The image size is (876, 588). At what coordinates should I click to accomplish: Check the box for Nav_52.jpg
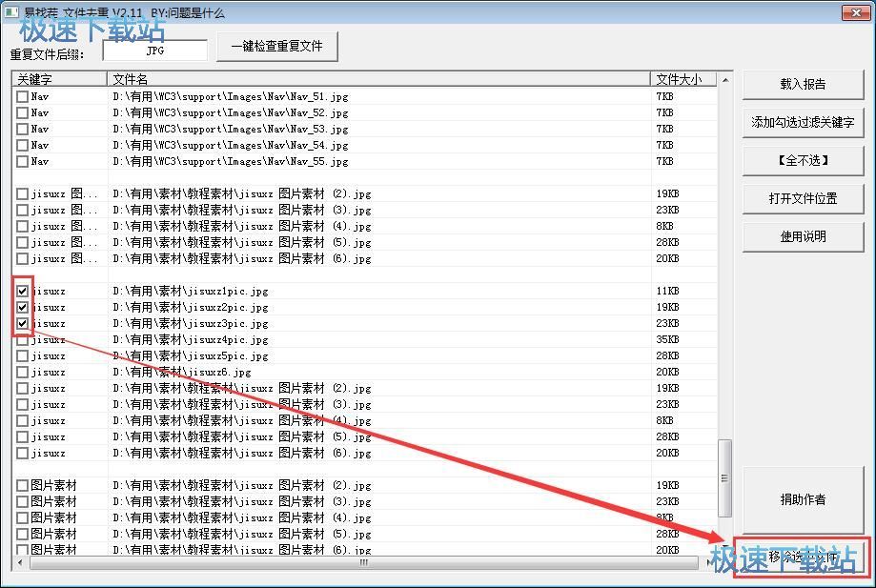(22, 112)
